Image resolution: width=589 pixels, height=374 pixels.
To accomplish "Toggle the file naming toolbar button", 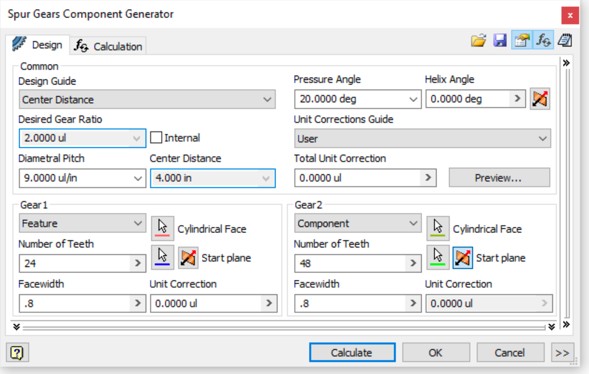I will point(522,40).
